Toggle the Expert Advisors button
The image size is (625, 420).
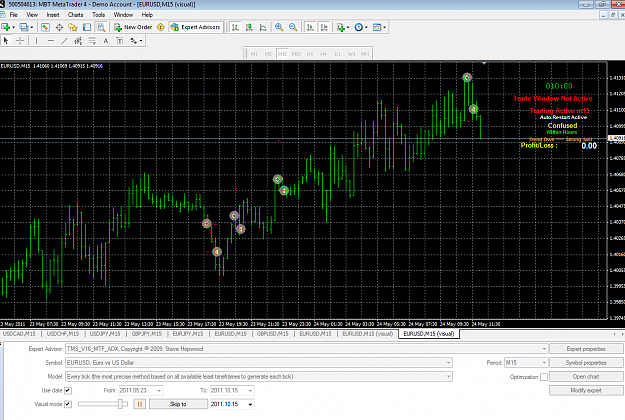195,27
